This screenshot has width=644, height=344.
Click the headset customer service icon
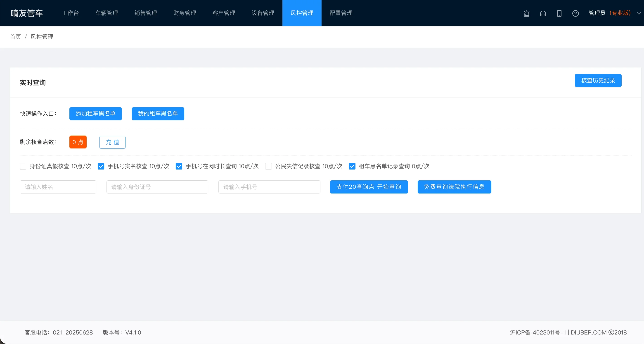point(543,13)
